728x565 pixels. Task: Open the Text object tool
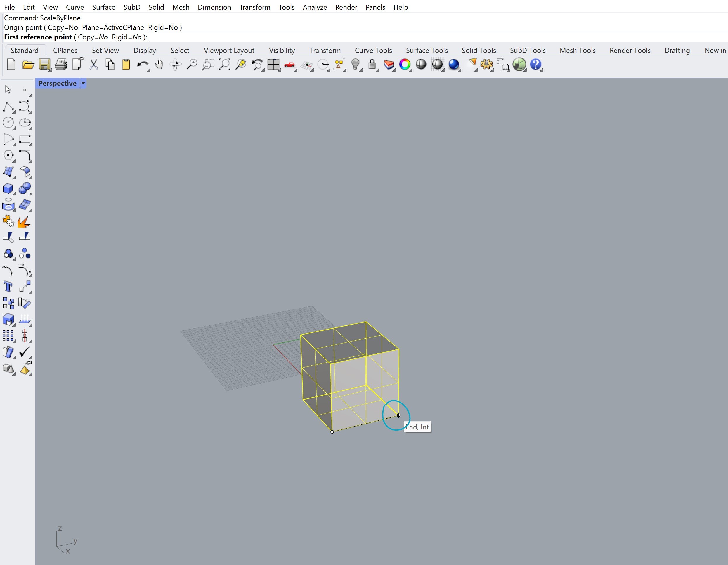tap(8, 287)
